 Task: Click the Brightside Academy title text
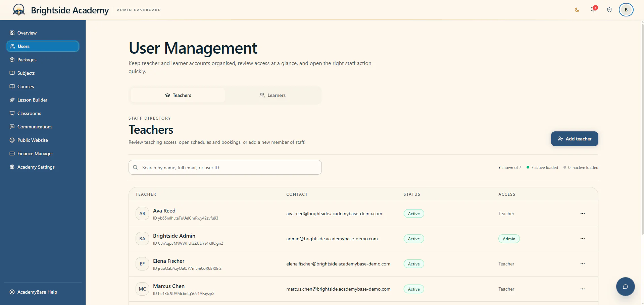coord(70,10)
